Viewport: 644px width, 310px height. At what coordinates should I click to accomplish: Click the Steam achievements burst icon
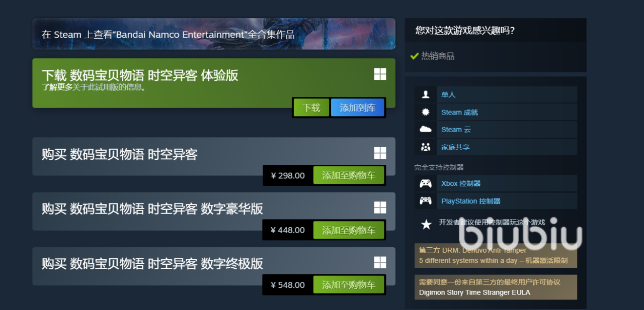[426, 112]
